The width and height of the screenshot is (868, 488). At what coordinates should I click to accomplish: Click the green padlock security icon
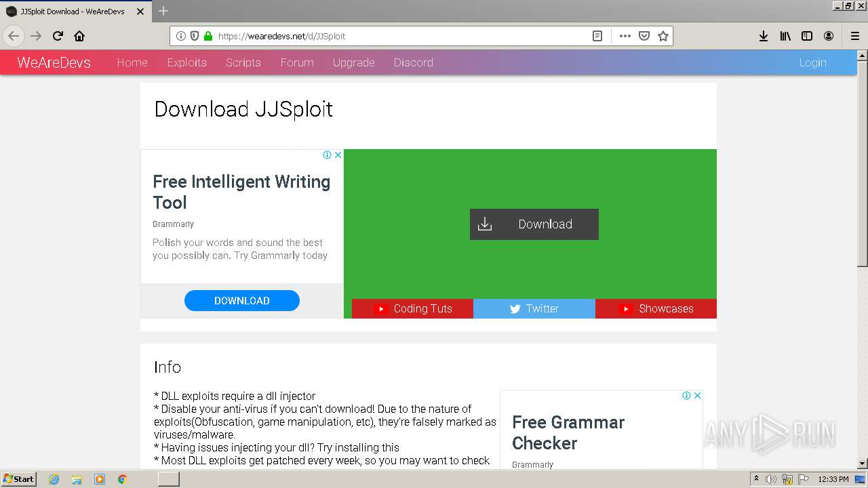(208, 36)
